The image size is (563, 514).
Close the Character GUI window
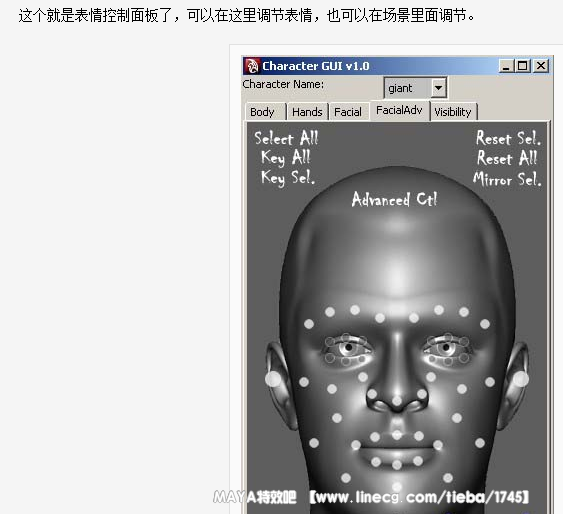541,66
